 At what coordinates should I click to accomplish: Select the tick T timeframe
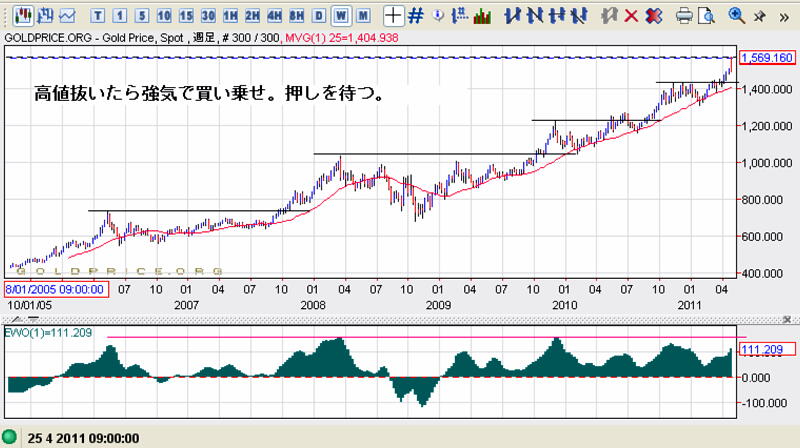coord(98,16)
